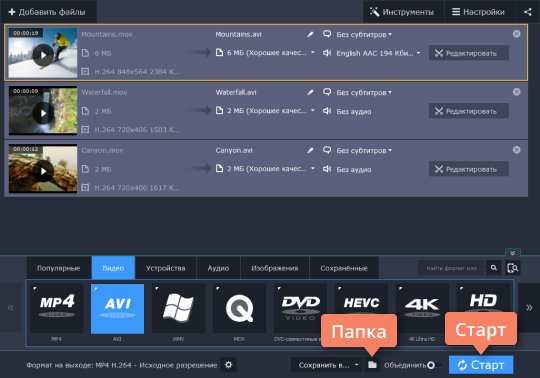
Task: Click the Старт conversion button
Action: pos(481,365)
